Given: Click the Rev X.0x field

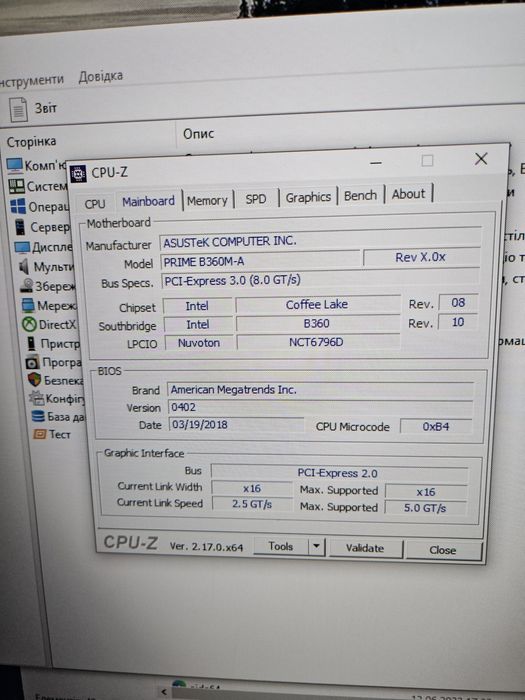Looking at the screenshot, I should coord(421,257).
